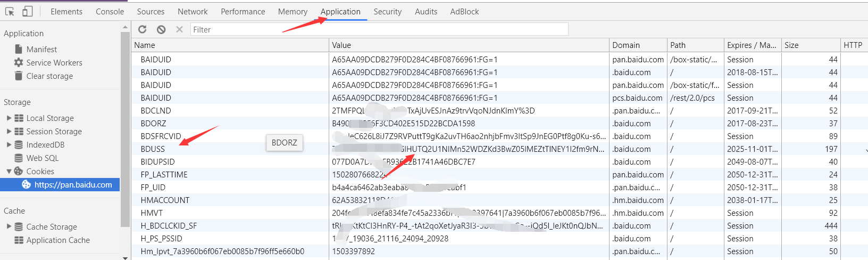
Task: Click the refresh cookies icon
Action: (142, 29)
